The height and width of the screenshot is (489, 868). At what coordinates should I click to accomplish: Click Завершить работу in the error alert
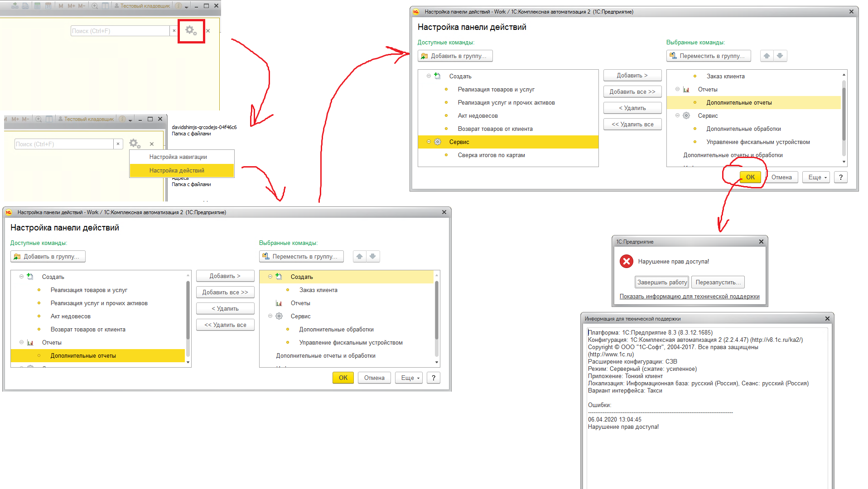click(662, 282)
